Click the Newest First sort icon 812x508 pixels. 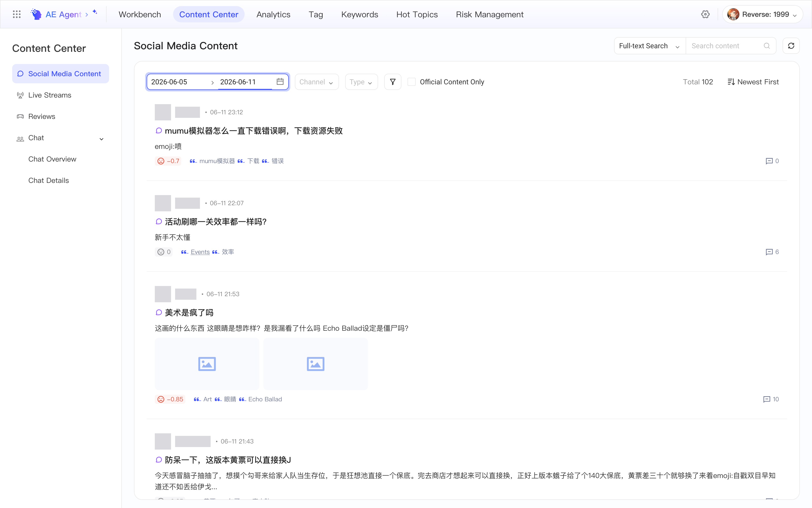tap(731, 82)
